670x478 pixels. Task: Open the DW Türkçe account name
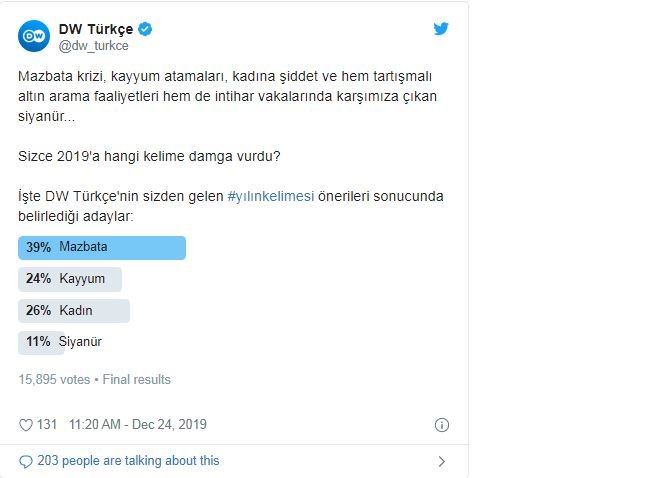point(96,29)
